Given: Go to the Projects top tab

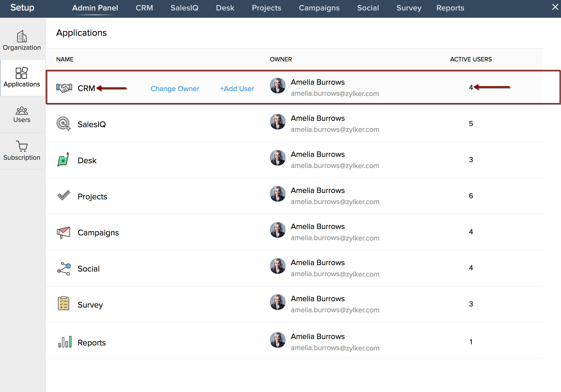Looking at the screenshot, I should 266,8.
